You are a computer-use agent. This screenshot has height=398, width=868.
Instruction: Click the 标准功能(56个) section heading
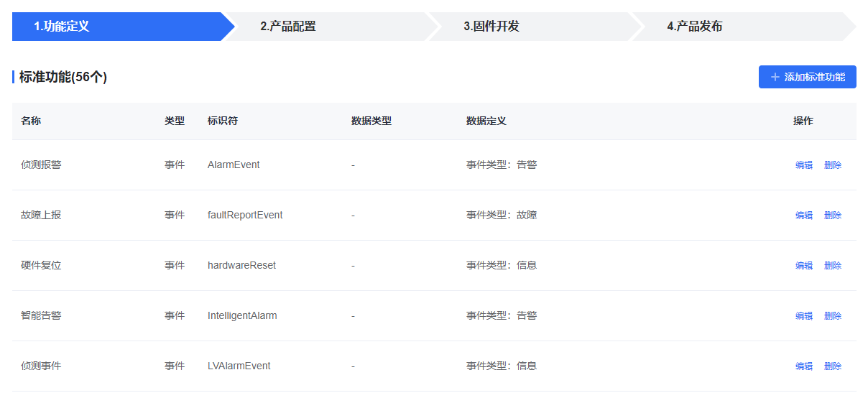coord(63,77)
